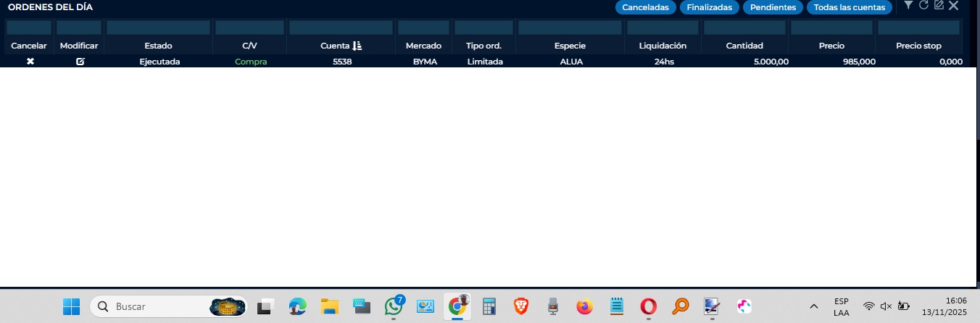Viewport: 980px width, 323px height.
Task: Click the Windows taskbar Buscar search box
Action: click(159, 306)
